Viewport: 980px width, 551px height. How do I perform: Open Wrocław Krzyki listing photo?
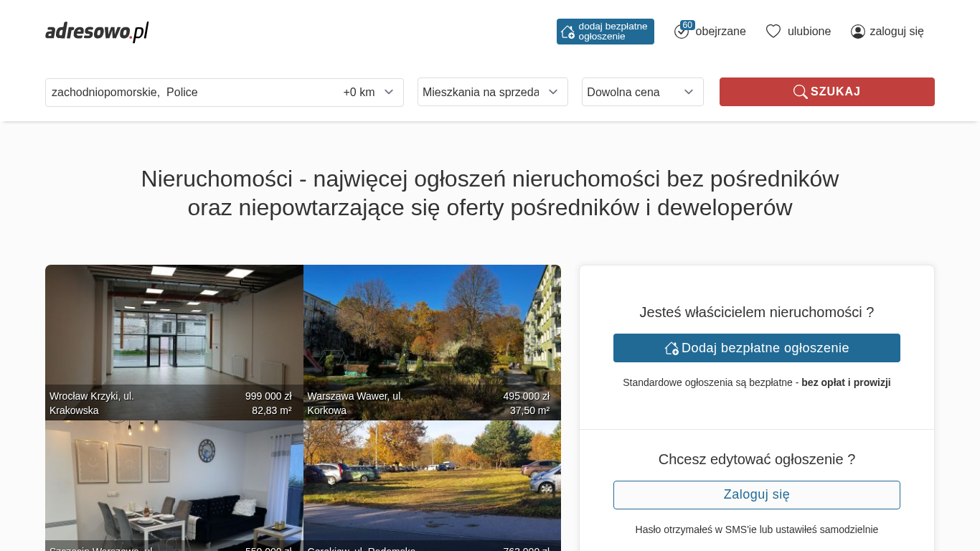(174, 330)
